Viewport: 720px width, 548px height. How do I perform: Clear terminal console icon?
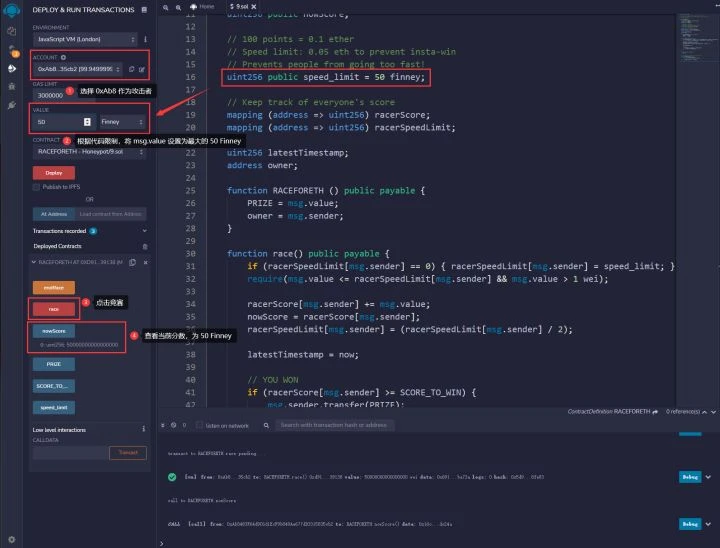(x=174, y=425)
